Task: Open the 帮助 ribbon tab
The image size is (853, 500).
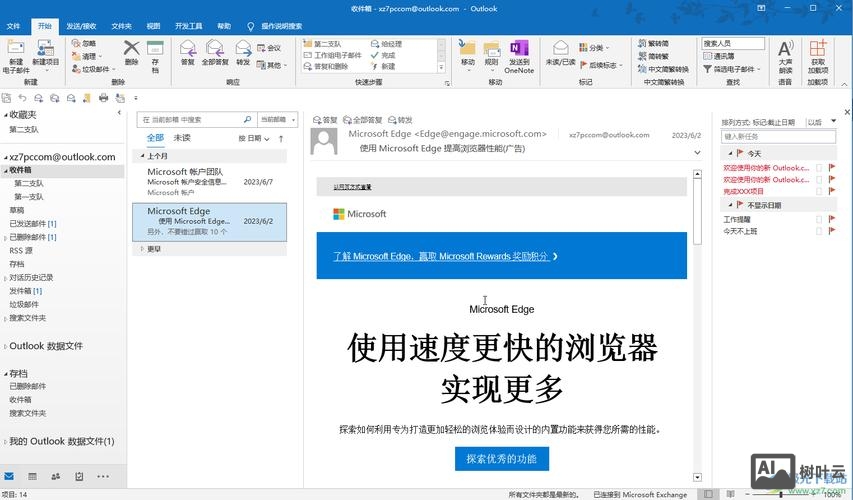Action: pyautogui.click(x=224, y=26)
